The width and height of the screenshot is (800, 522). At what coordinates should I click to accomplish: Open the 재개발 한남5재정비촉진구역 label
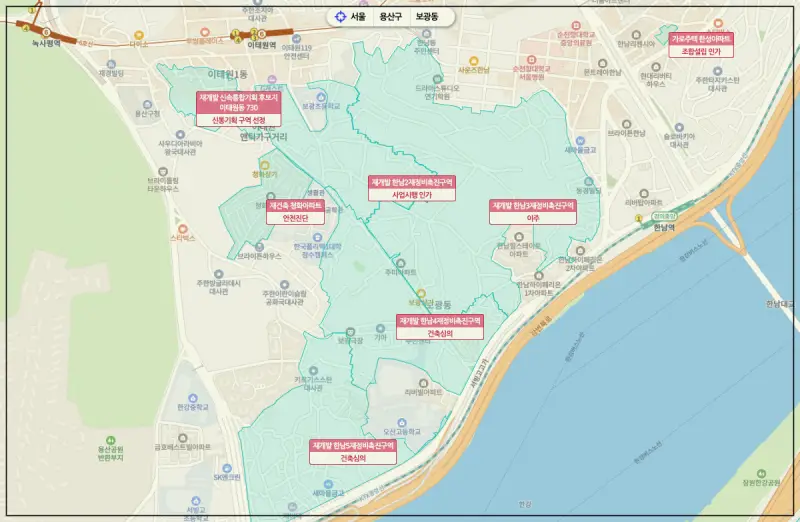point(353,452)
